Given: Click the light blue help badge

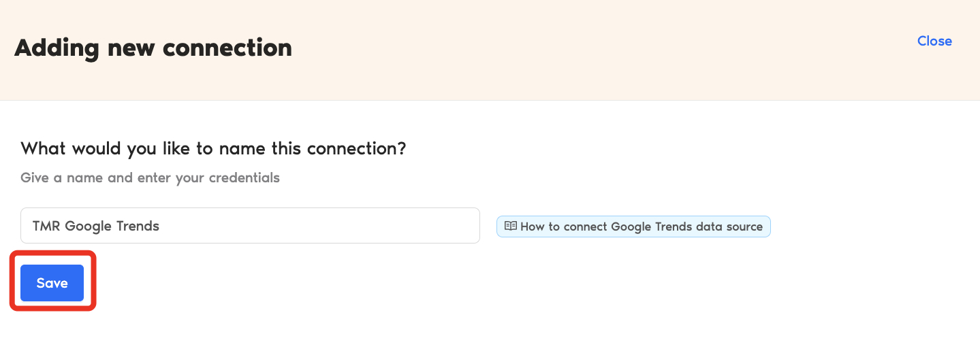Looking at the screenshot, I should click(x=633, y=227).
